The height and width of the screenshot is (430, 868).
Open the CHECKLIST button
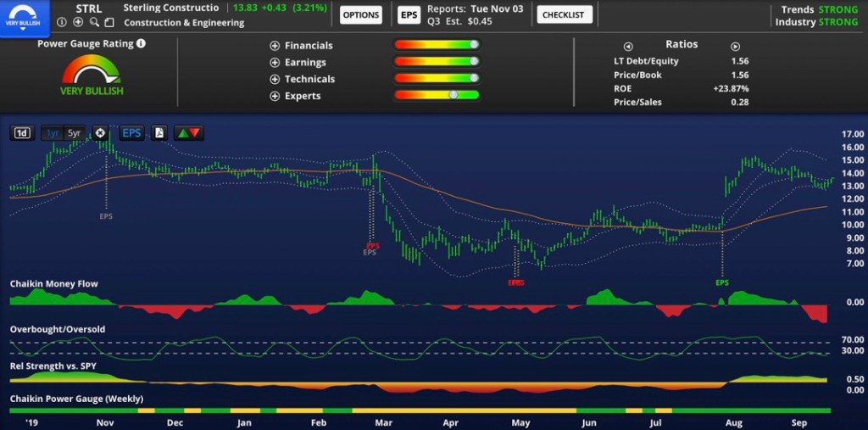coord(564,15)
